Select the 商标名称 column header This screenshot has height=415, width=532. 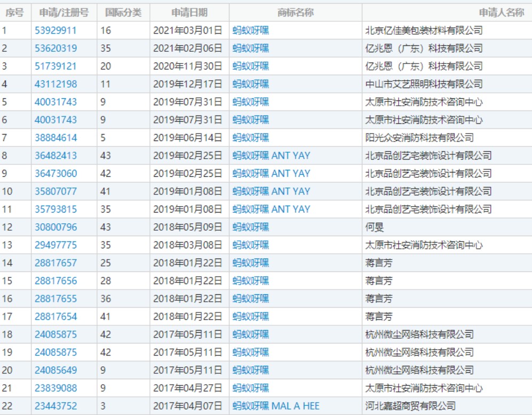296,12
